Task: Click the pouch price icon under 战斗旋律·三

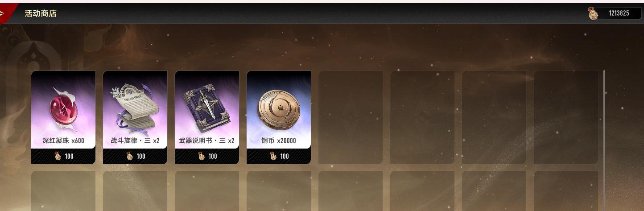Action: 129,156
